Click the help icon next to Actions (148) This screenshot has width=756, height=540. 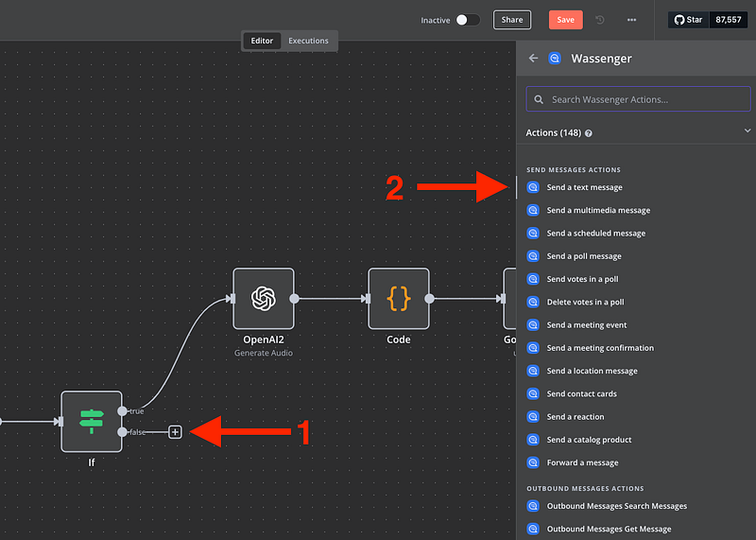pyautogui.click(x=589, y=133)
